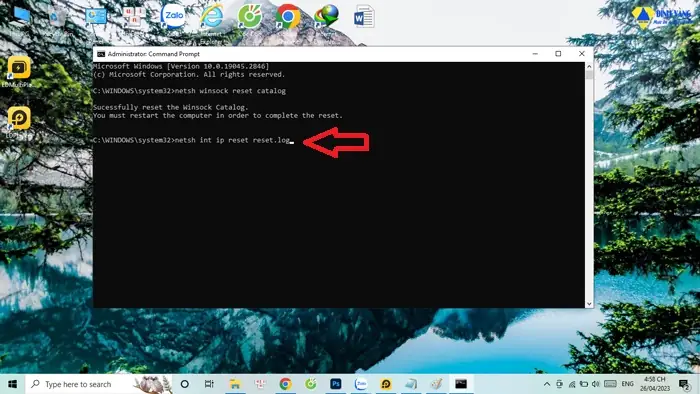Click the Command Prompt scrollbar up arrow

point(589,66)
